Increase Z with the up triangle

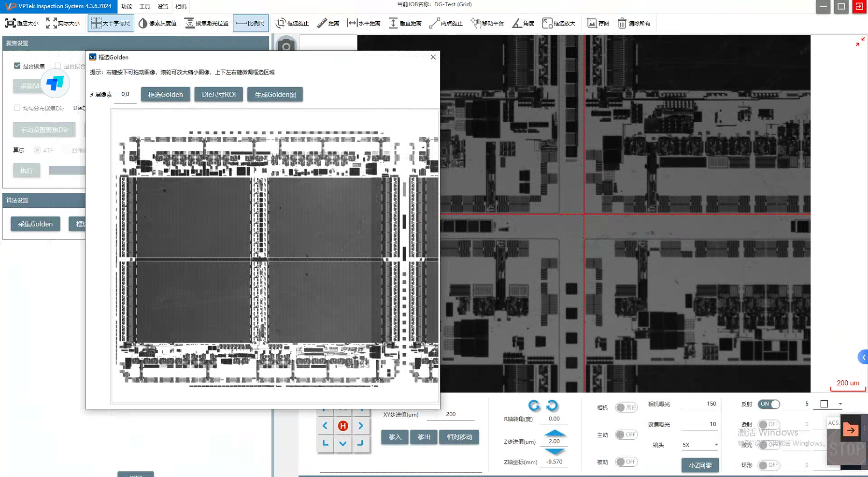[555, 433]
